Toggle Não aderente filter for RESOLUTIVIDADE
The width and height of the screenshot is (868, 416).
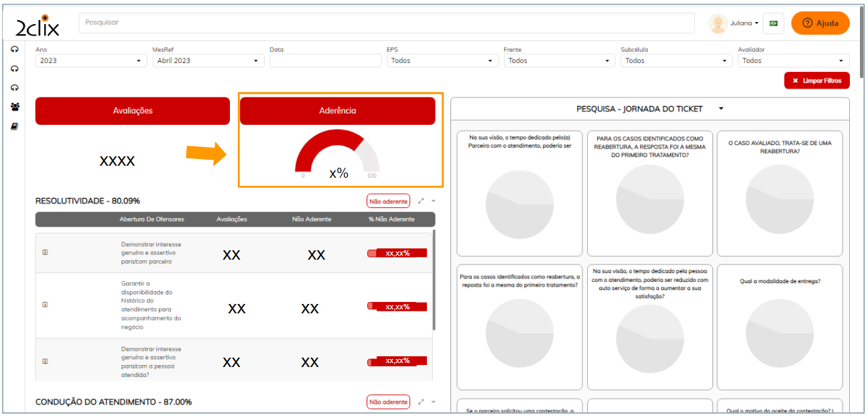pyautogui.click(x=388, y=201)
